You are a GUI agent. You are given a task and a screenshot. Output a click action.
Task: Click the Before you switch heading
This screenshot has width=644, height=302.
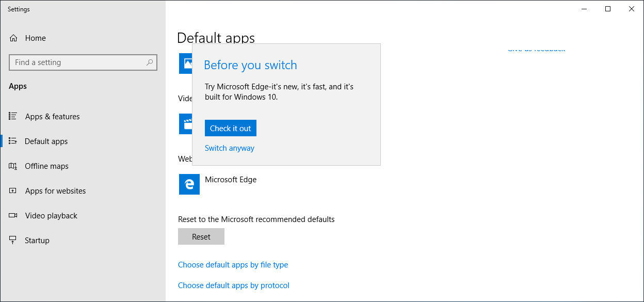pyautogui.click(x=250, y=65)
